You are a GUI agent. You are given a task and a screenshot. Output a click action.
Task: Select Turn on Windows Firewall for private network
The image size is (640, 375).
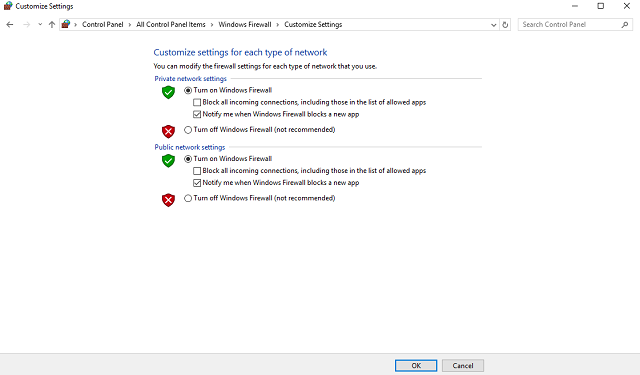click(x=188, y=90)
